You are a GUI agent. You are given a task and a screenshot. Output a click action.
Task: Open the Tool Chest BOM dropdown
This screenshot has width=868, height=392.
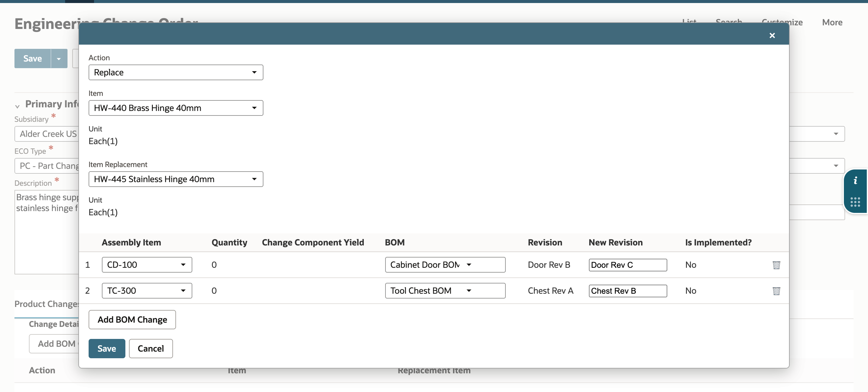445,291
